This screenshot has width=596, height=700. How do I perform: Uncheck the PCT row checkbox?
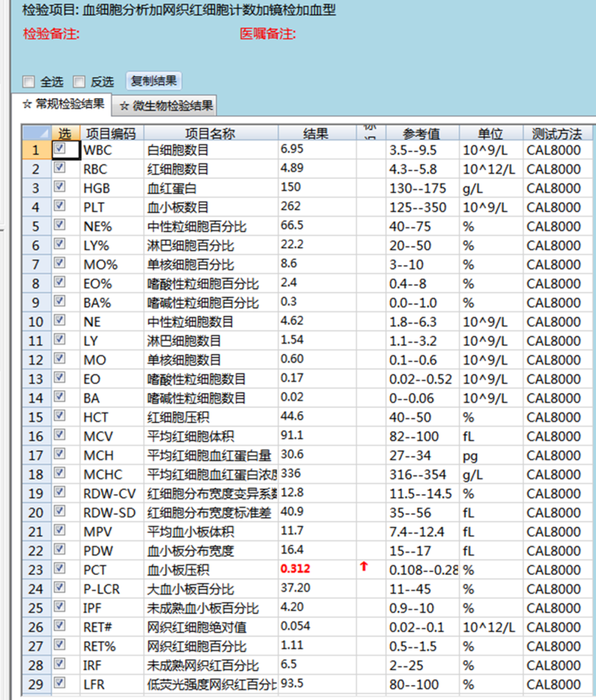pos(60,569)
